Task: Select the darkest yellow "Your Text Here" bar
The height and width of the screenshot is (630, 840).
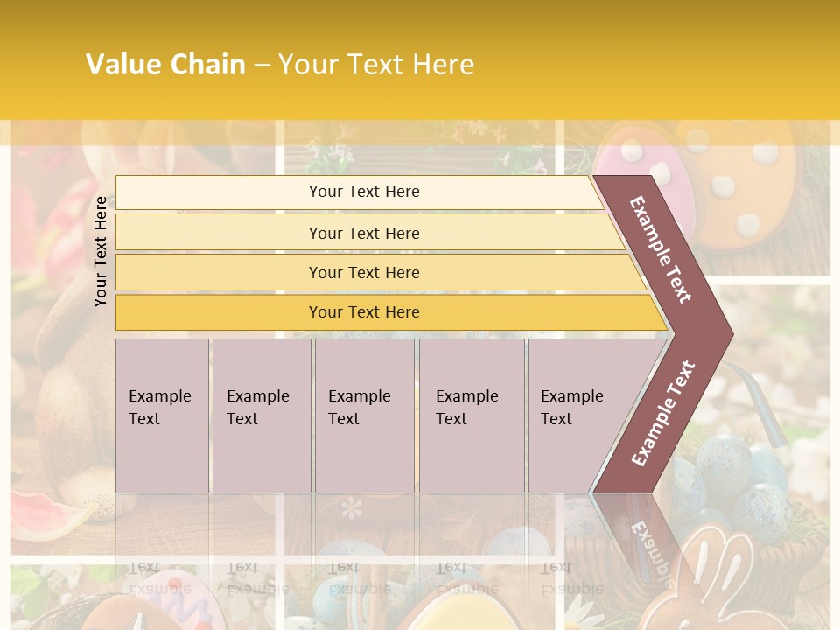Action: (x=363, y=312)
